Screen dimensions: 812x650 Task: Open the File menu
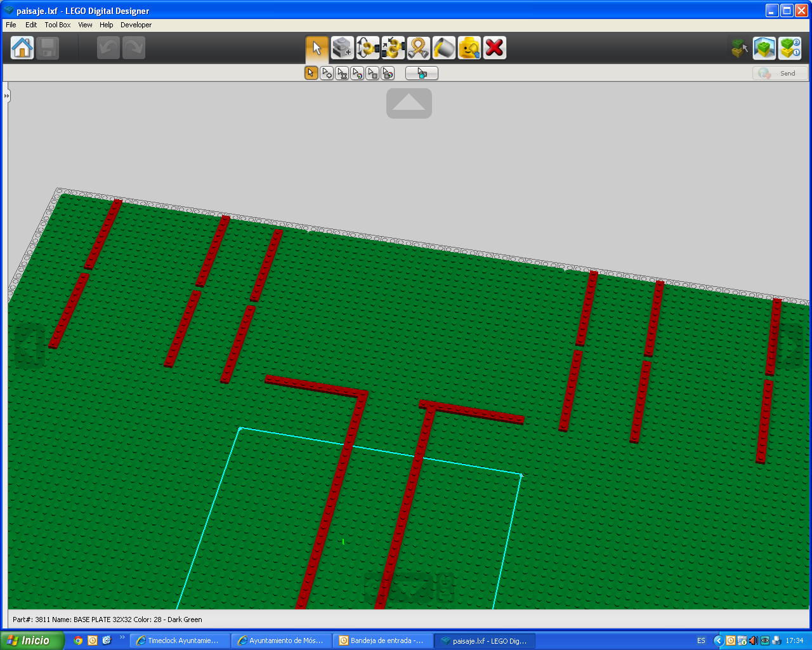pos(11,25)
